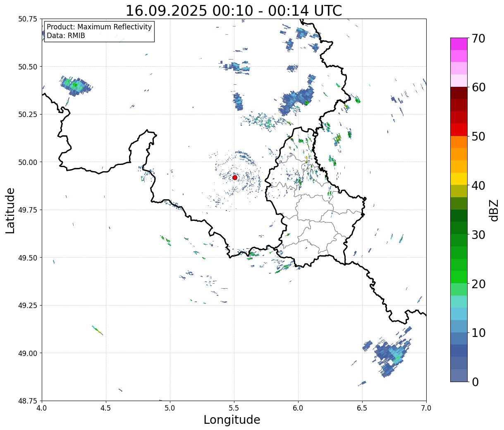Click the latitude tick label 50.75
Image resolution: width=504 pixels, height=430 pixels.
click(28, 19)
